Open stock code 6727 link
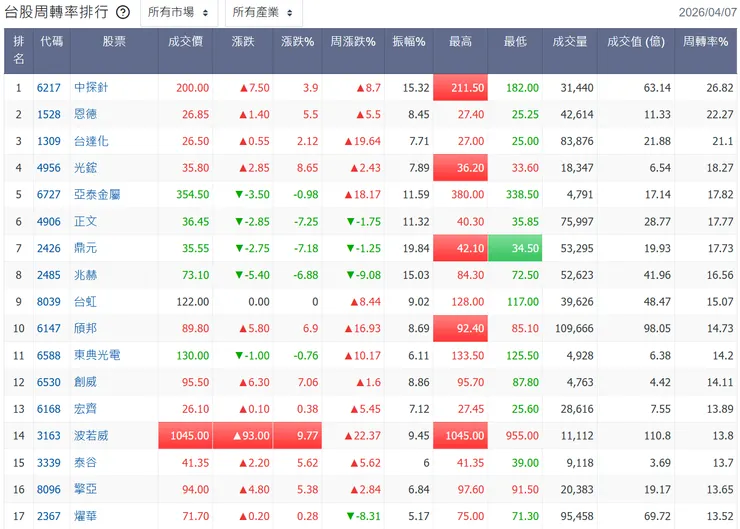The height and width of the screenshot is (529, 740). point(49,194)
